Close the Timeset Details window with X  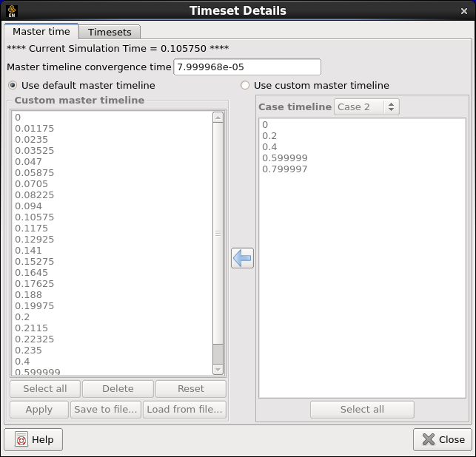[x=464, y=11]
